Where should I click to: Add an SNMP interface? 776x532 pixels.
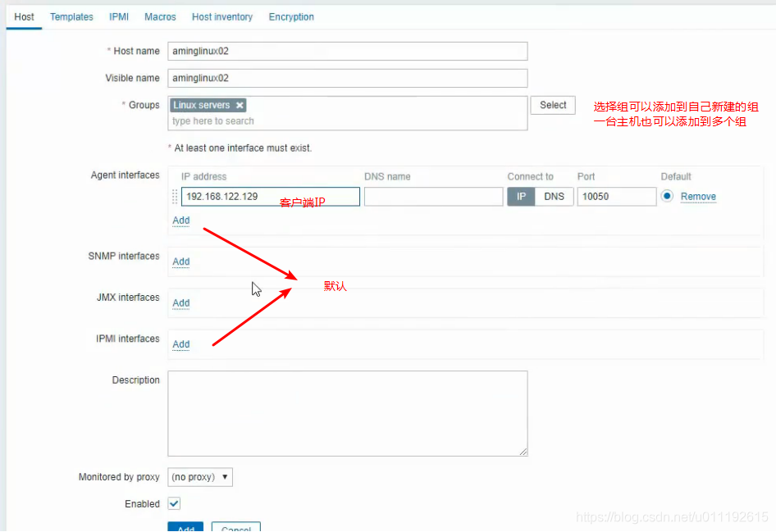click(181, 261)
